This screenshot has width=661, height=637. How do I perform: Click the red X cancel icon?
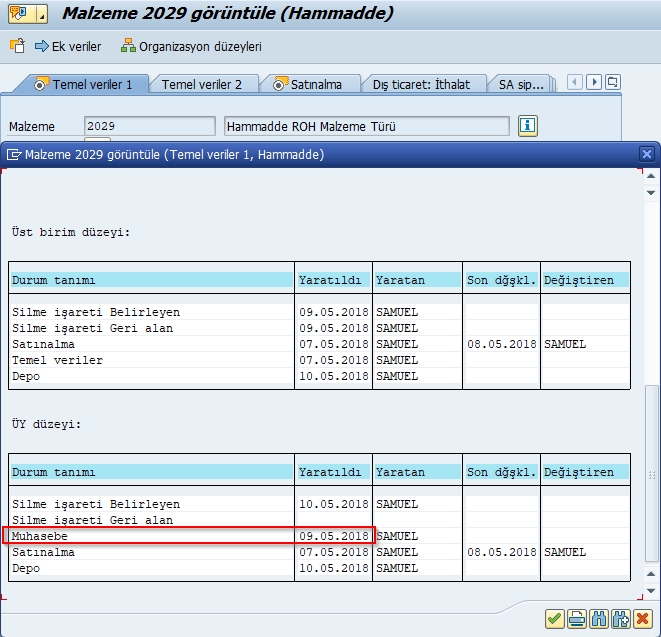643,619
